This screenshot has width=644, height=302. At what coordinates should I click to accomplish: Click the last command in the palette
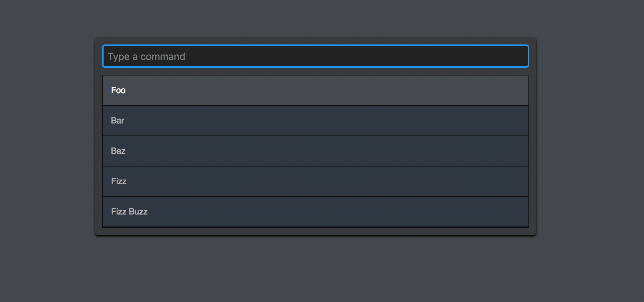(x=315, y=211)
